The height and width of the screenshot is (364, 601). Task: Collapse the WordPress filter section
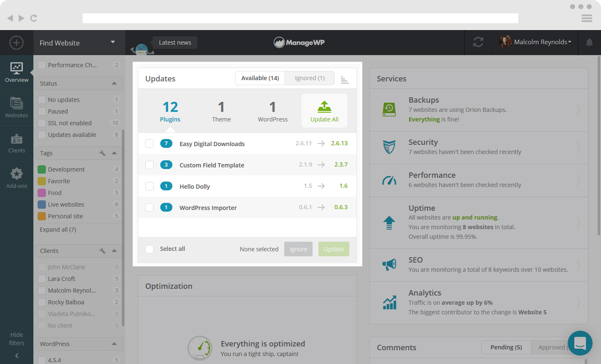(x=114, y=344)
